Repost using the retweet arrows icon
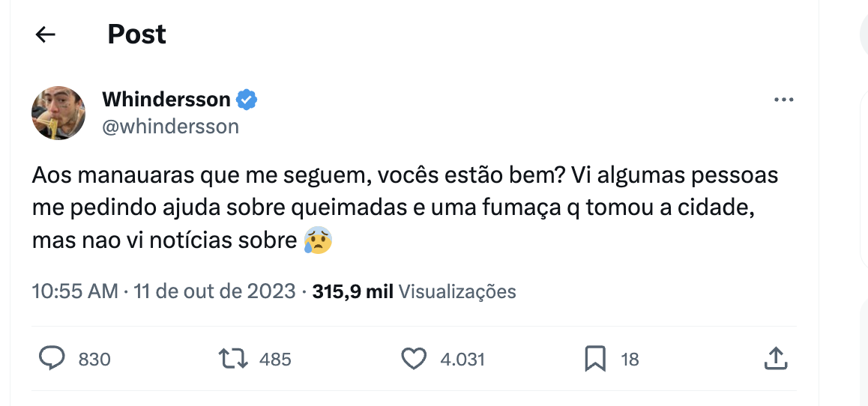This screenshot has width=868, height=406. coord(232,360)
